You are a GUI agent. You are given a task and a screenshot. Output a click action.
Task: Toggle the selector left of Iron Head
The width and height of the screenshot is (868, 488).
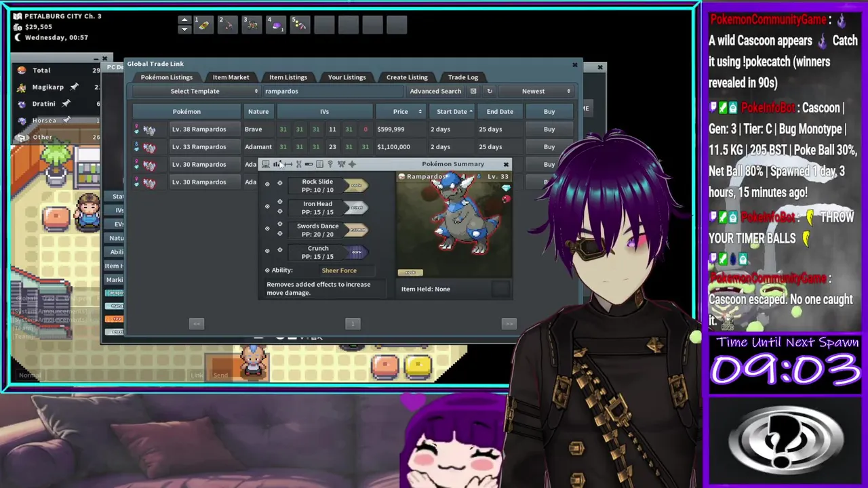(x=267, y=206)
